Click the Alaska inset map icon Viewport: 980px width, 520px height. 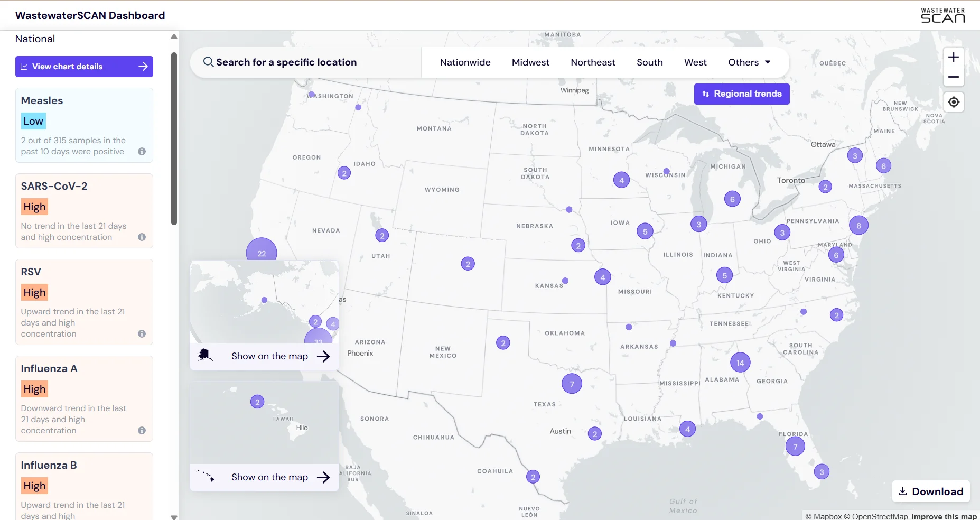[206, 355]
